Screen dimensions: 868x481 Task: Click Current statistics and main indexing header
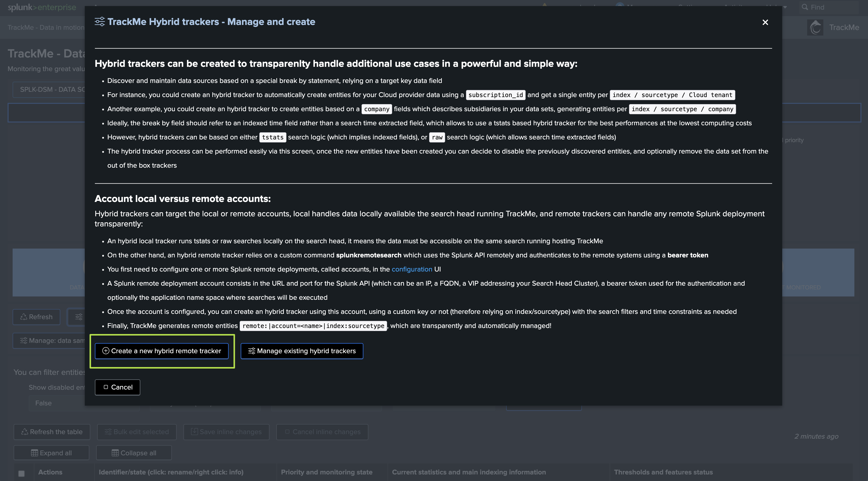pyautogui.click(x=469, y=472)
